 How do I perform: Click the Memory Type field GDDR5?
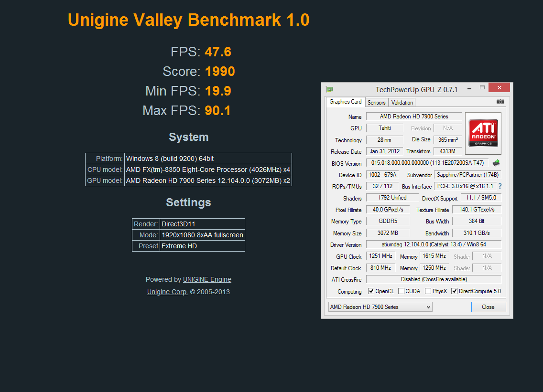pos(388,221)
